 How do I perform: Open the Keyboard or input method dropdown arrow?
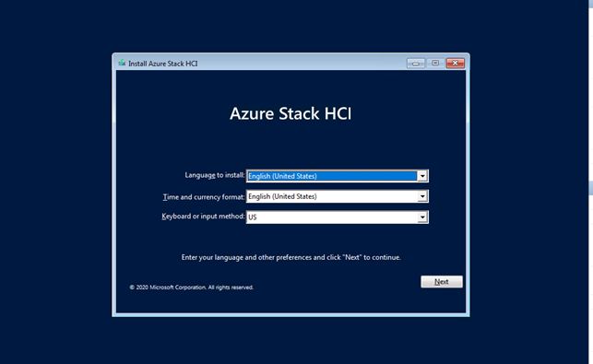422,217
